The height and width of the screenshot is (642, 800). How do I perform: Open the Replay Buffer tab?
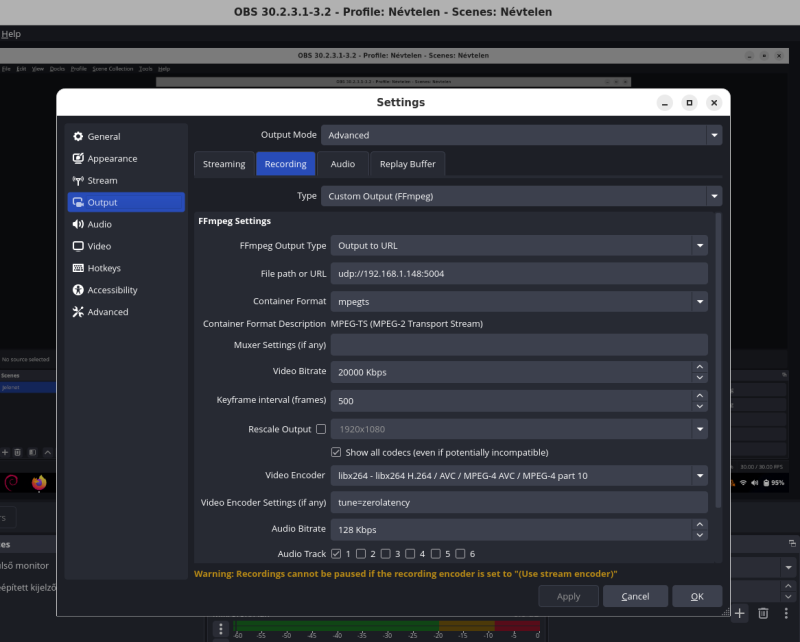407,164
